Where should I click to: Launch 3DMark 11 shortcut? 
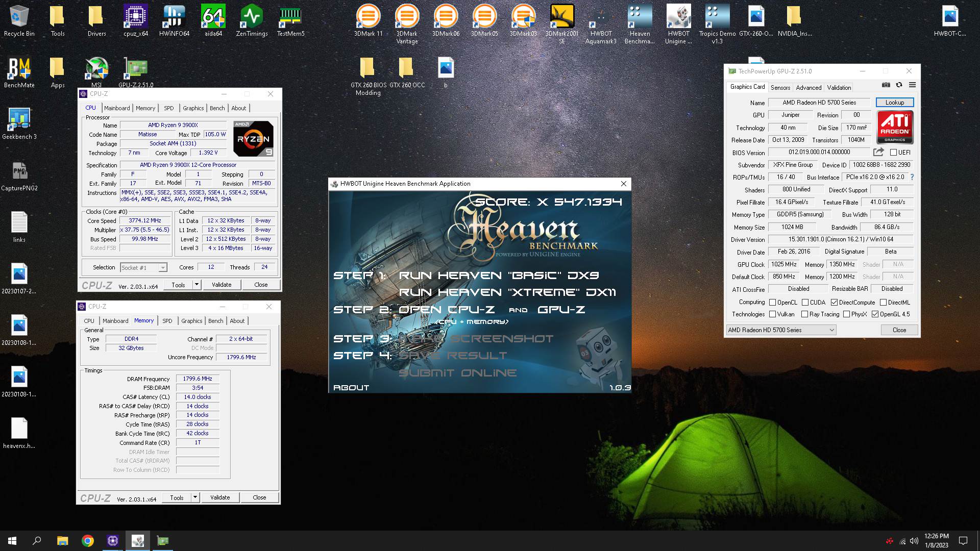click(x=368, y=21)
